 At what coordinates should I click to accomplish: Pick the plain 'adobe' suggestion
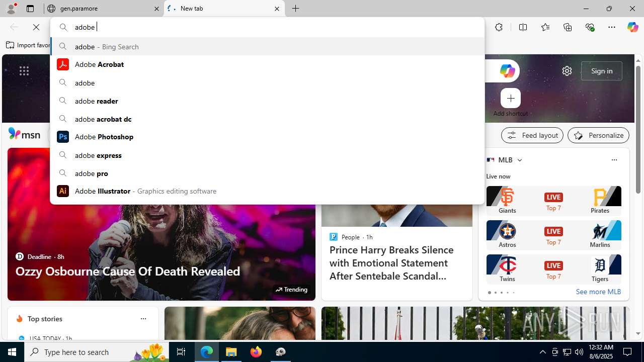click(267, 82)
